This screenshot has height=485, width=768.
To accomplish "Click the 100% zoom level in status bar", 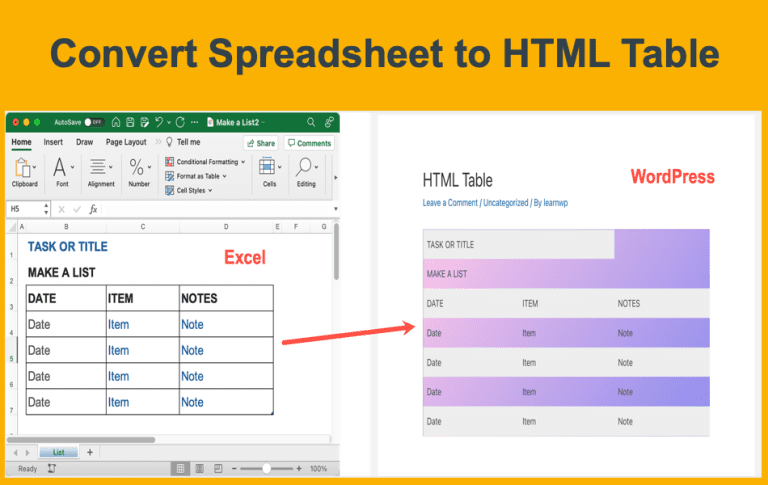I will tap(318, 469).
